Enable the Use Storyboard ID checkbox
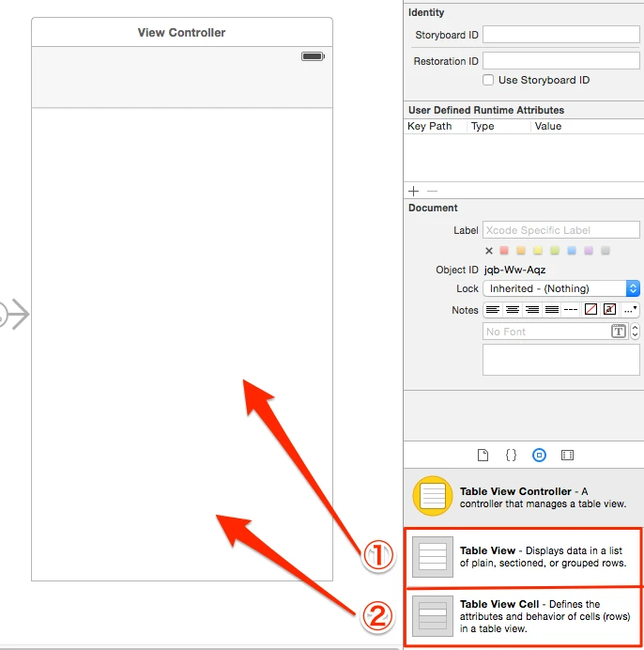The width and height of the screenshot is (644, 650). (x=488, y=80)
